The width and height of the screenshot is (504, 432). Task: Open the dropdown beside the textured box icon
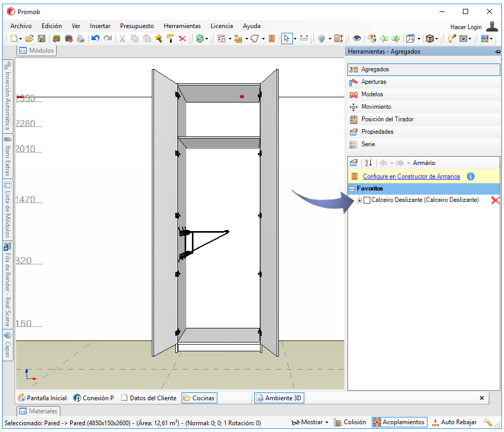point(436,39)
